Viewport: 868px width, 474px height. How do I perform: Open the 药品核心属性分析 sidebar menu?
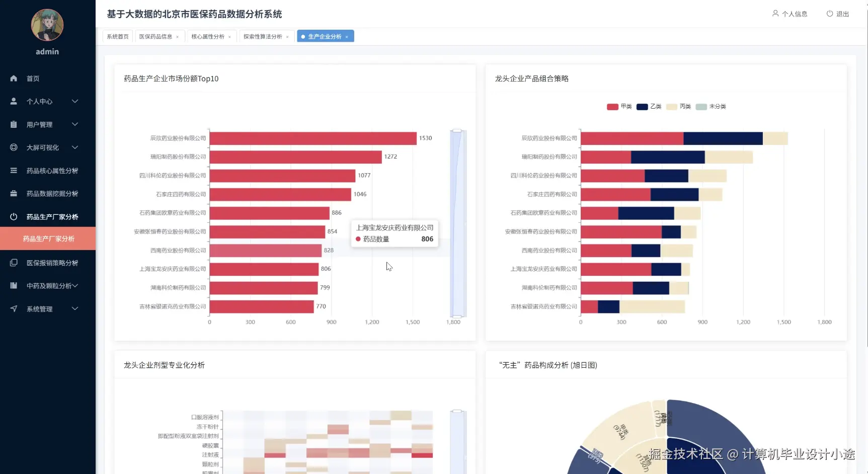click(48, 171)
